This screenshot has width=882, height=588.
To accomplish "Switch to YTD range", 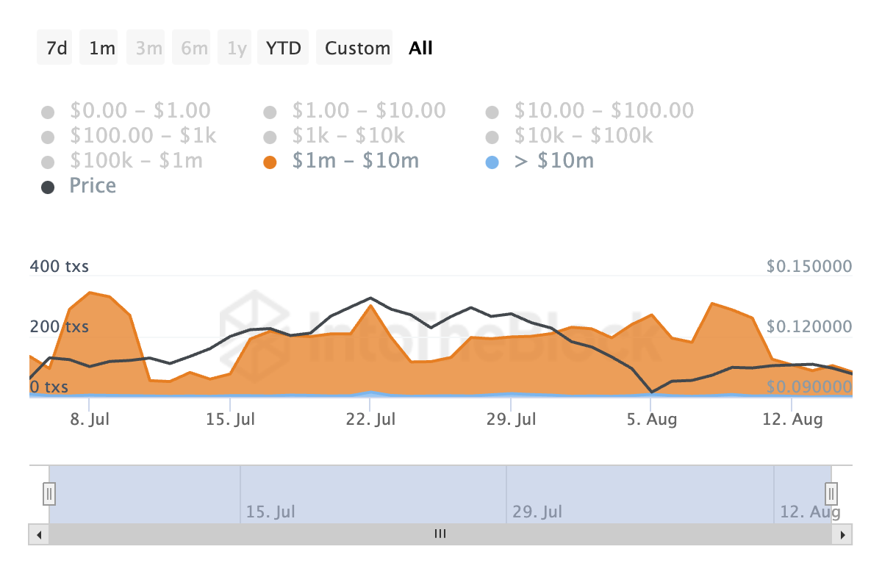I will pos(283,49).
